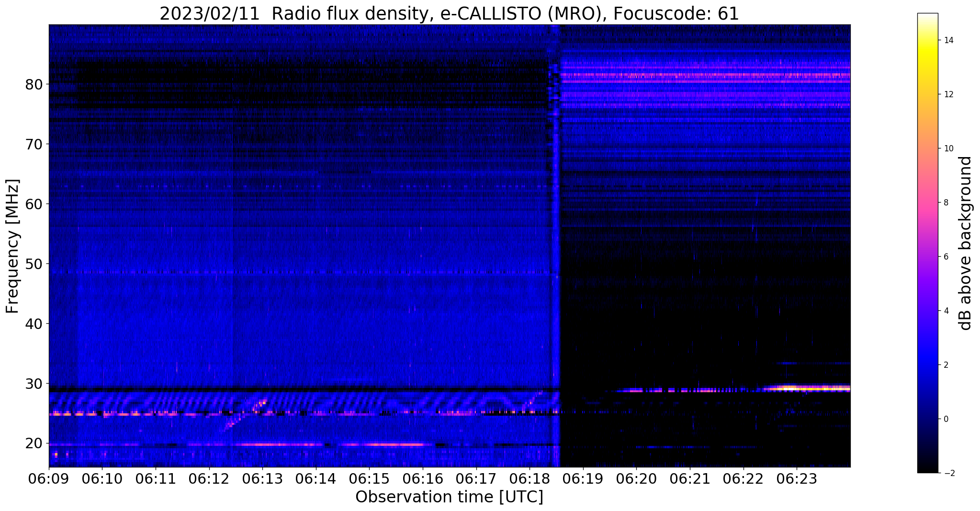Click the 06:16 time tick label
The height and width of the screenshot is (511, 980).
[x=422, y=478]
